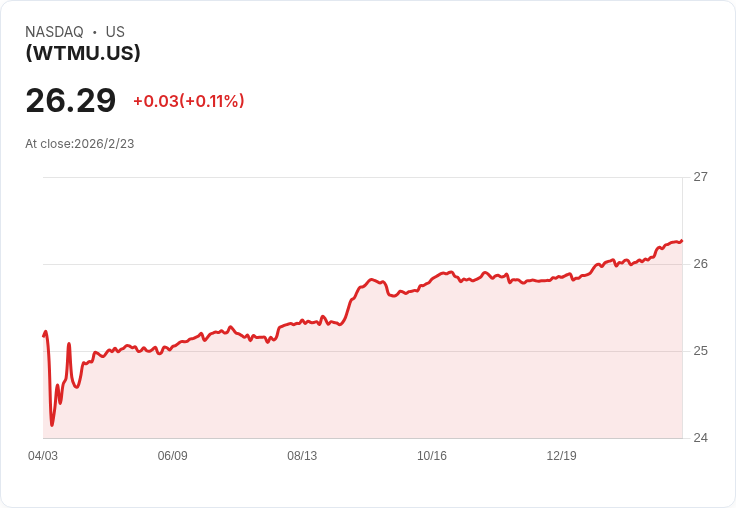
Task: Select the 12/19 date on x-axis
Action: pyautogui.click(x=561, y=456)
